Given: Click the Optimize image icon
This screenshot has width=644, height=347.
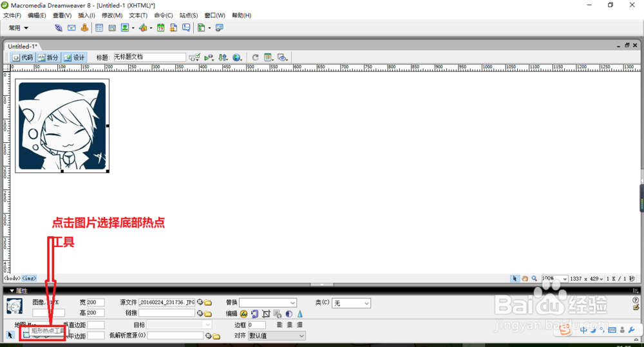Looking at the screenshot, I should (254, 314).
